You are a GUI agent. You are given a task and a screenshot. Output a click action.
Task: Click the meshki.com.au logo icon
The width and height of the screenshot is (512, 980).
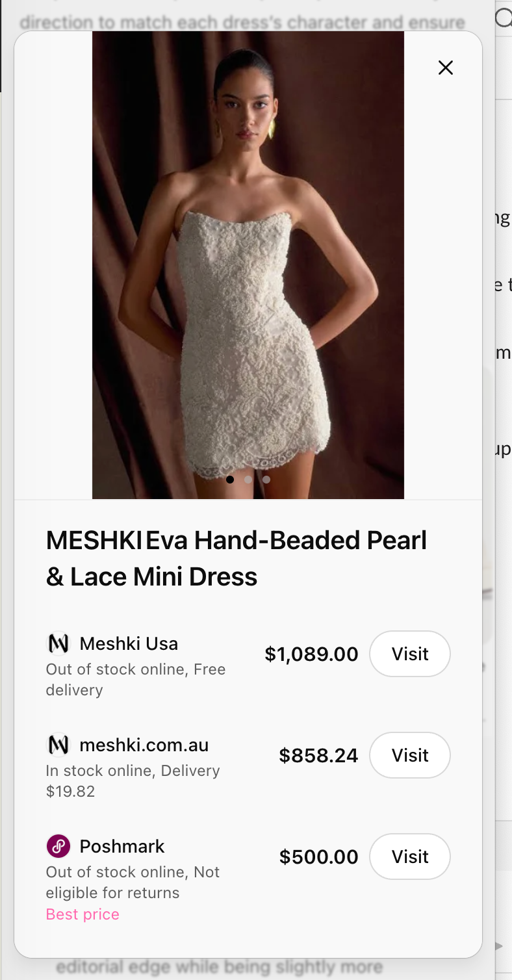click(x=58, y=745)
